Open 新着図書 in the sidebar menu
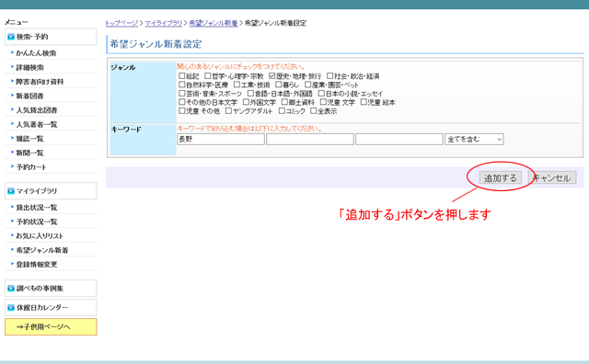 tap(29, 97)
